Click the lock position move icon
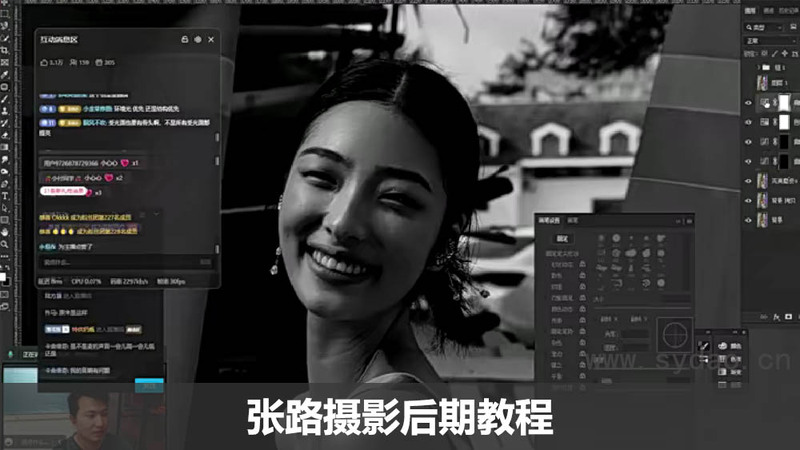Viewport: 800px width, 450px height. tap(784, 54)
